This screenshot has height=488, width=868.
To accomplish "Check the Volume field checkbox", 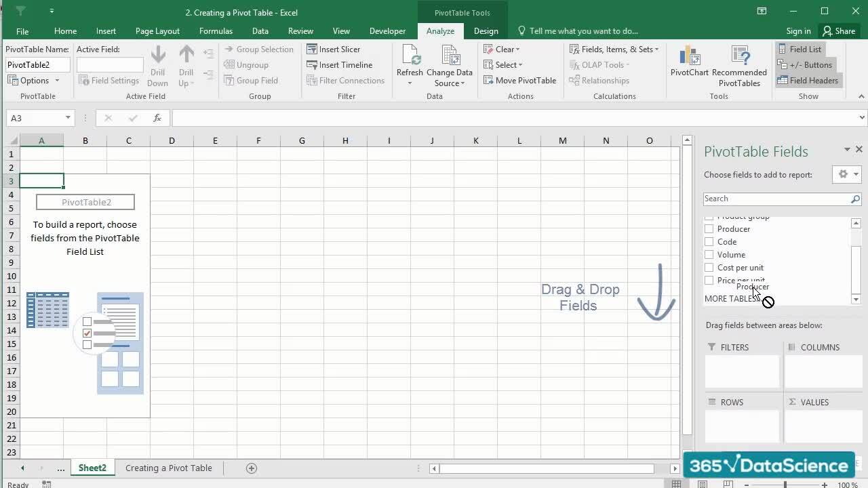I will (x=709, y=254).
